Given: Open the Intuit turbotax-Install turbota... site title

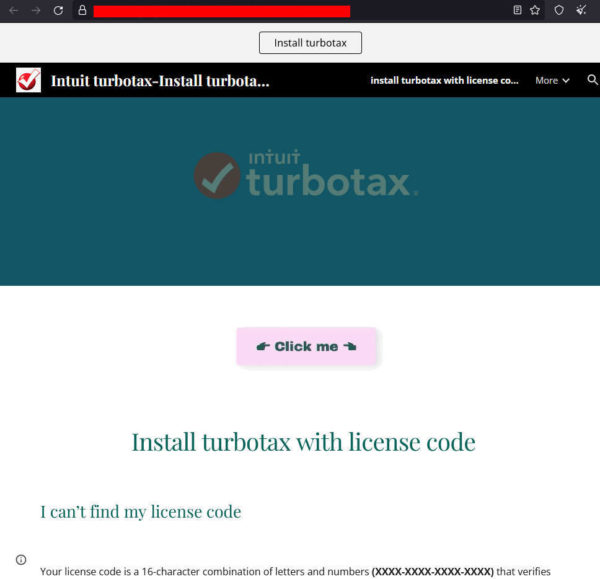Looking at the screenshot, I should pyautogui.click(x=160, y=81).
